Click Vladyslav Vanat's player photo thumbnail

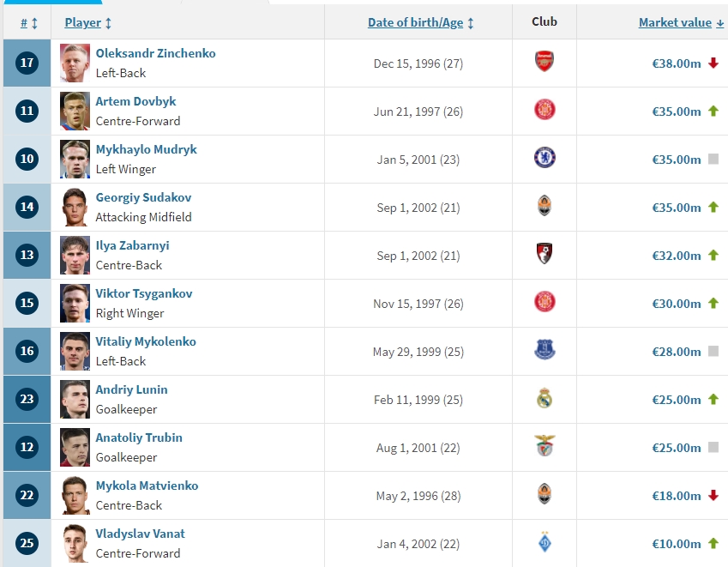tap(75, 543)
